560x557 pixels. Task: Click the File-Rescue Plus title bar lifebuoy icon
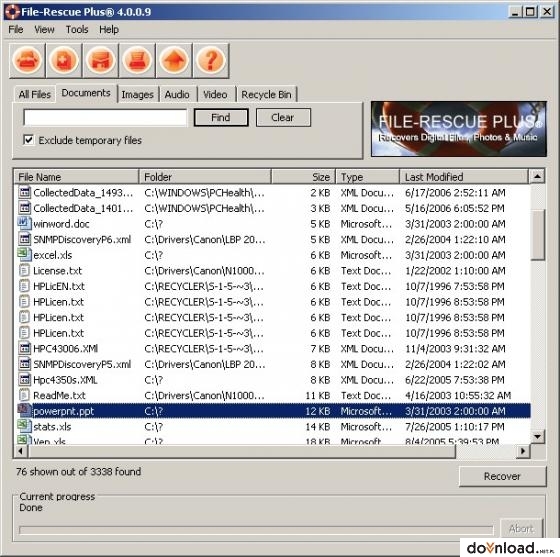tap(12, 12)
